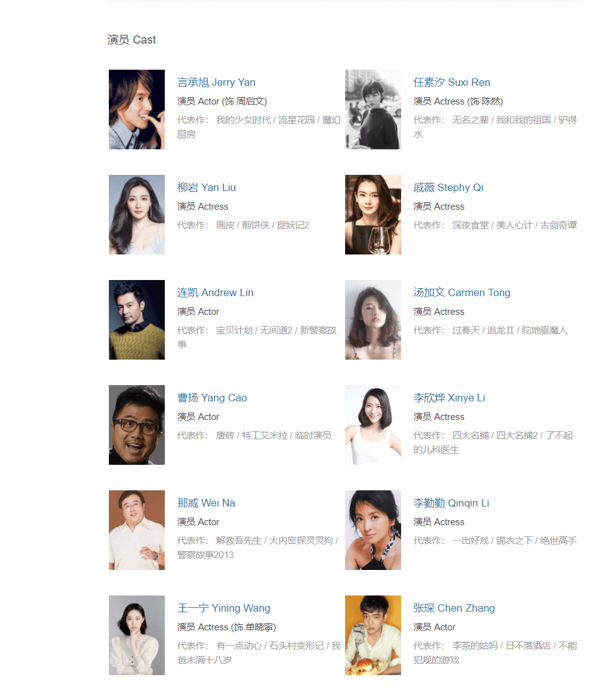Click Yan Liu's portrait thumbnail
The height and width of the screenshot is (700, 607).
[x=137, y=215]
